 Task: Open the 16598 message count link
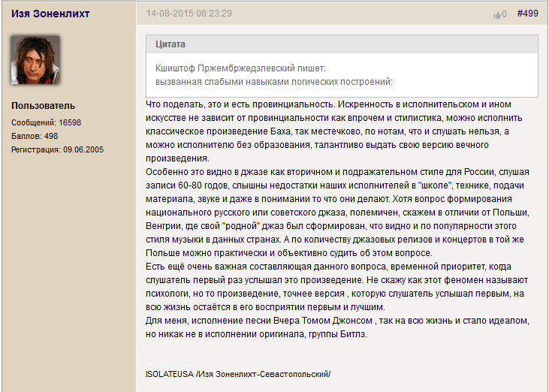pyautogui.click(x=70, y=122)
